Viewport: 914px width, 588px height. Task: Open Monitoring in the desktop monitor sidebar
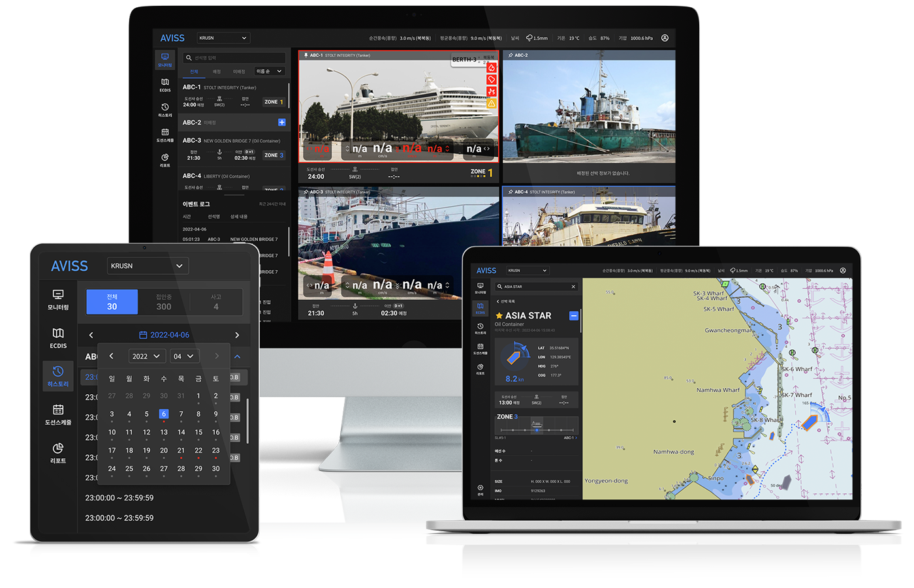165,59
